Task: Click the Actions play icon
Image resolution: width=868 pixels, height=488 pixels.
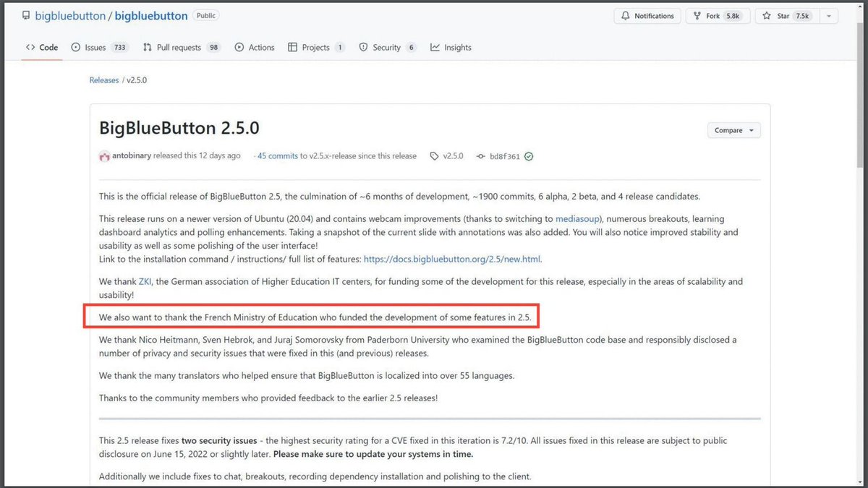Action: [239, 48]
